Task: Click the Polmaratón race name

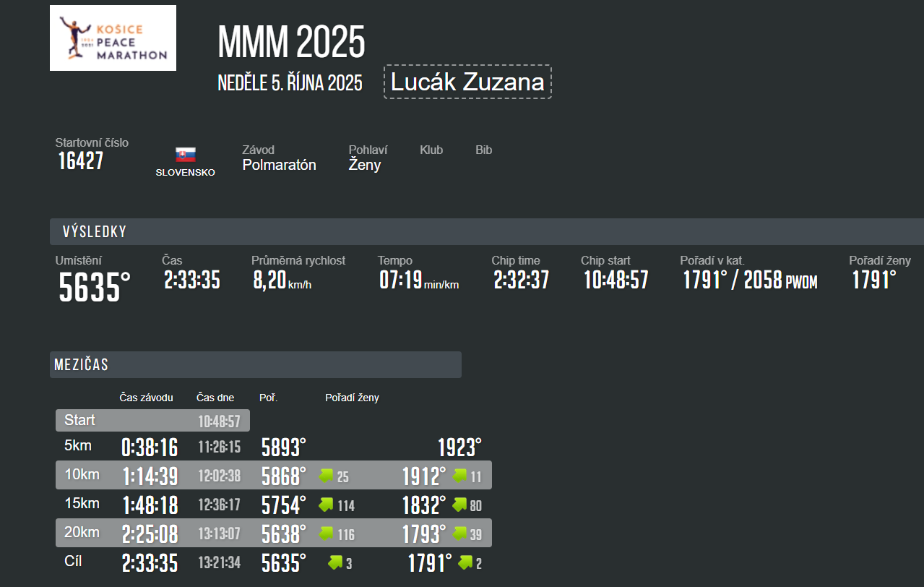Action: pos(279,165)
